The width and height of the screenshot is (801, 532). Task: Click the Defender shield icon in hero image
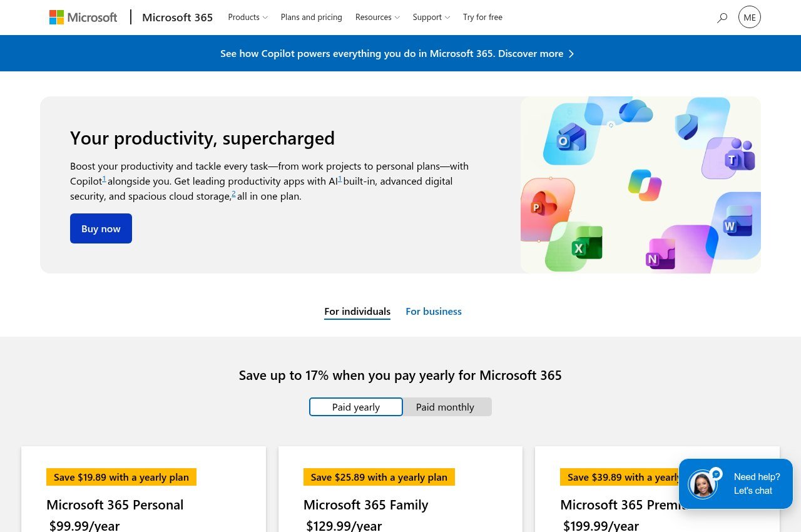(686, 127)
